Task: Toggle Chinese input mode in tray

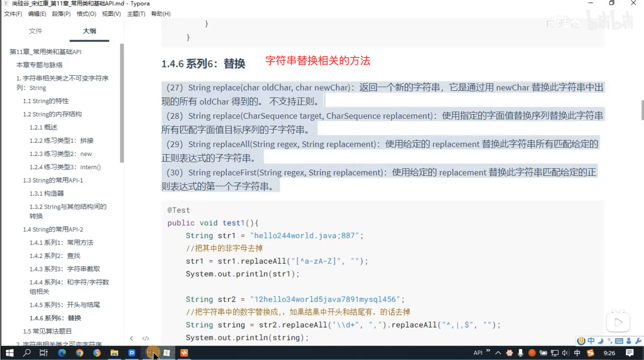Action: (x=577, y=353)
